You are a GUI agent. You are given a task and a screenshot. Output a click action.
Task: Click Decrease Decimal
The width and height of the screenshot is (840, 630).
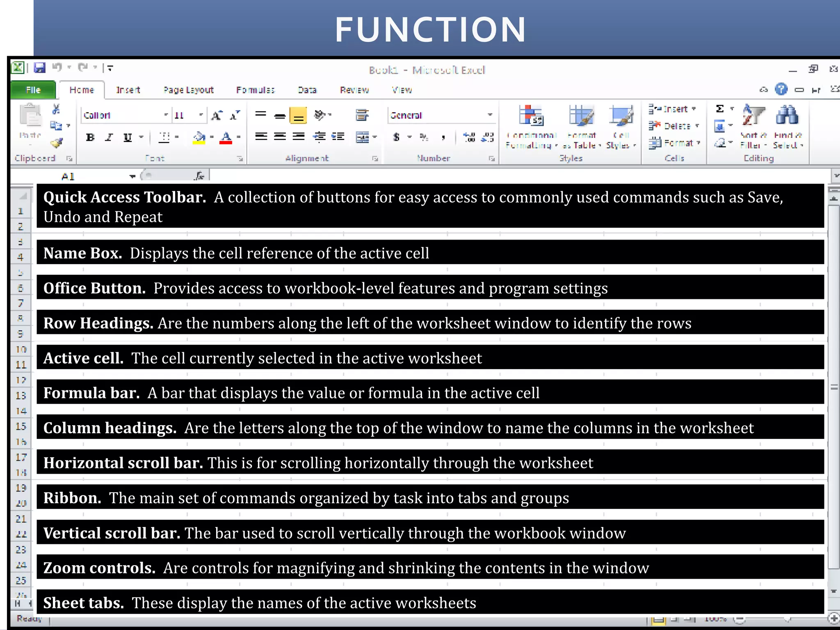(487, 137)
